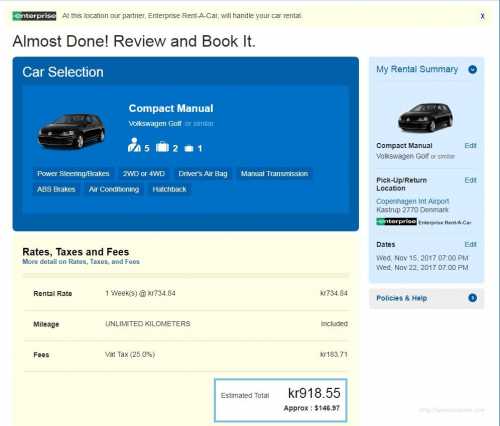Screen dimensions: 500x426
Task: Edit the Compact Manual car selection
Action: tap(470, 146)
